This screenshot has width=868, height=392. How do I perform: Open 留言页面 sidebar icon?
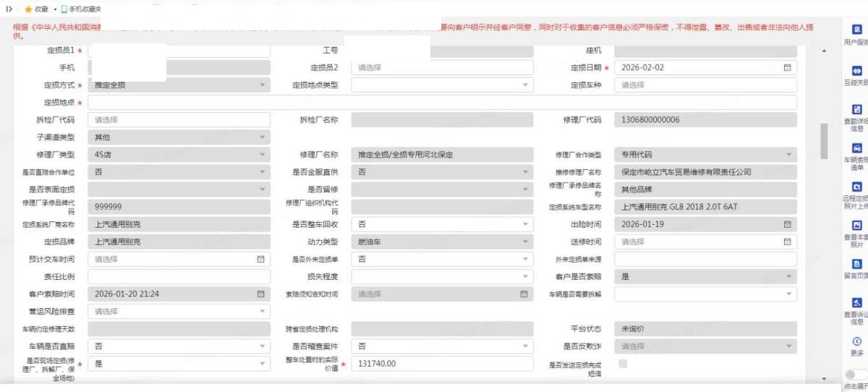click(x=857, y=264)
